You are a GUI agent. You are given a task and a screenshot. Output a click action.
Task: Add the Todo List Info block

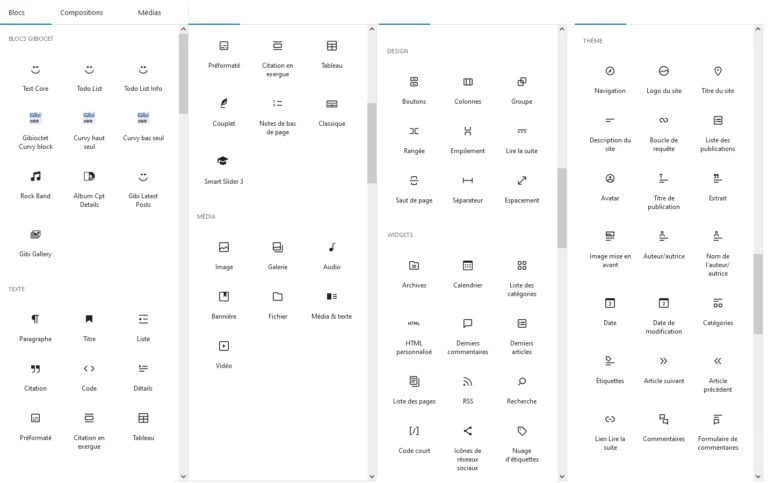tap(143, 78)
